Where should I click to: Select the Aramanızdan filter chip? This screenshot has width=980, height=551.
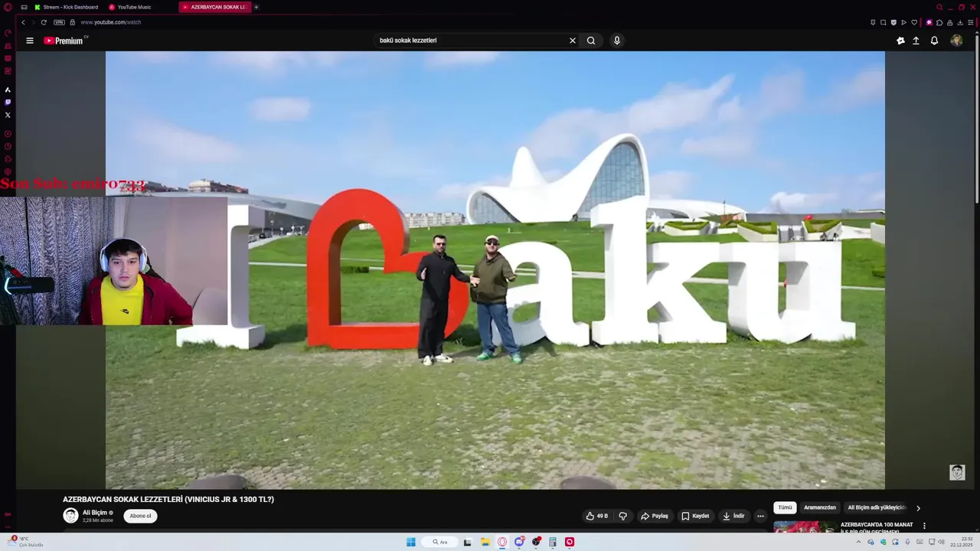[x=820, y=507]
